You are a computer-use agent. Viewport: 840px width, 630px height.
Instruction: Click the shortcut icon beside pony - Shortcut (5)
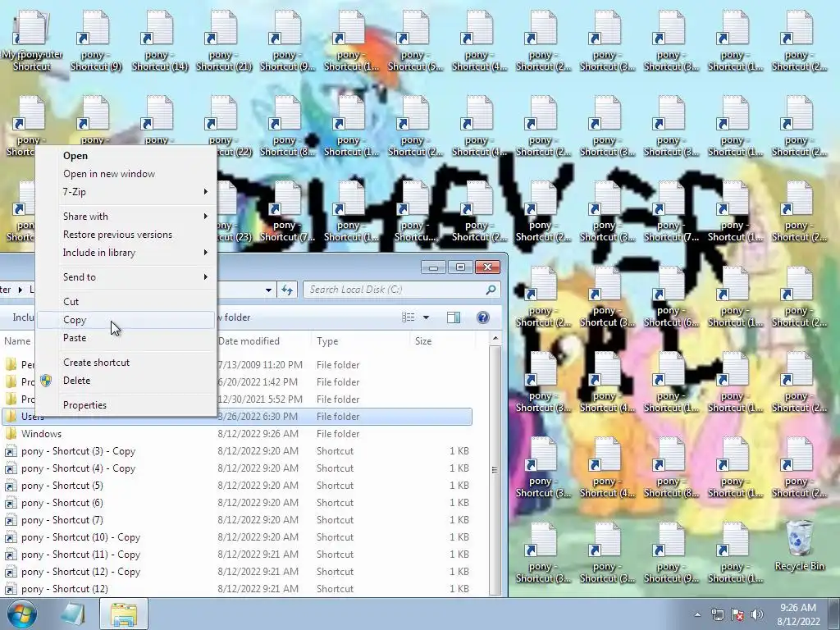point(11,486)
